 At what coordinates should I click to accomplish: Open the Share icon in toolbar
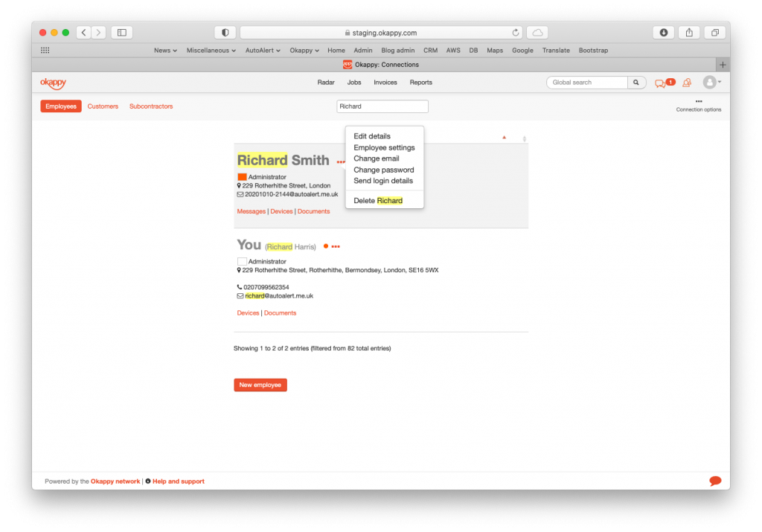tap(689, 33)
